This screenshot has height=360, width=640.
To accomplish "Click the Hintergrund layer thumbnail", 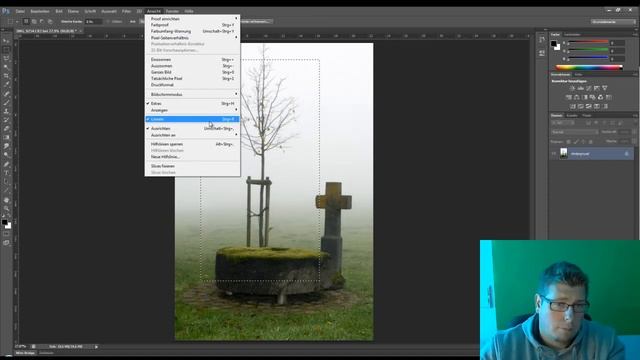I will 564,154.
